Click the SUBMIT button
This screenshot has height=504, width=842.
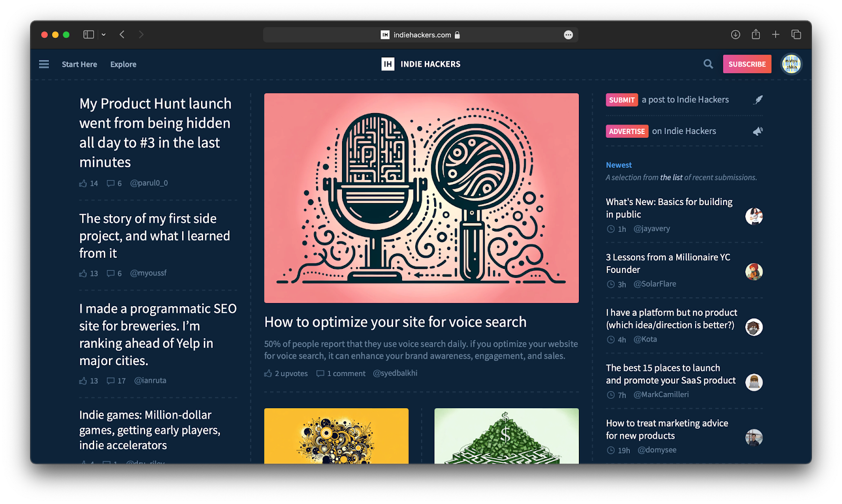622,100
